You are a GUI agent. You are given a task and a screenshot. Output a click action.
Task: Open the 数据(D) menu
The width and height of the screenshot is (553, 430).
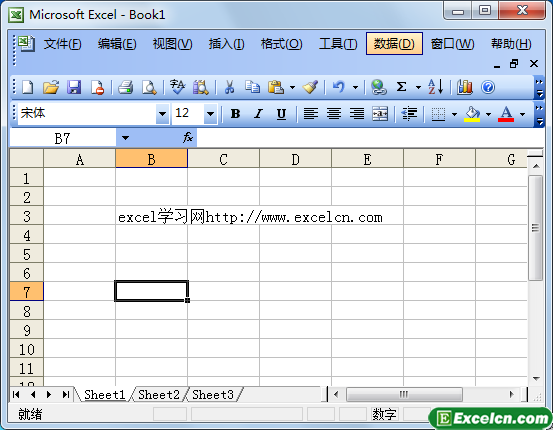pos(394,44)
